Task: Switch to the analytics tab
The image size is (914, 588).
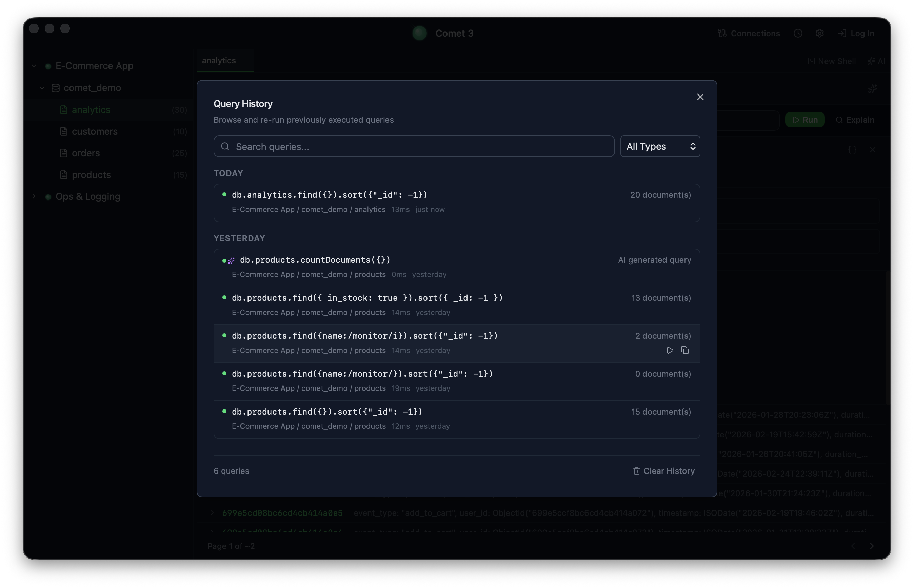Action: pos(219,60)
